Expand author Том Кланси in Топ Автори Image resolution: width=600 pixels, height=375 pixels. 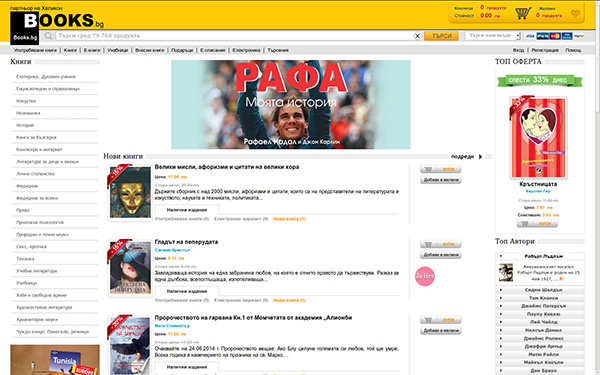click(x=540, y=298)
